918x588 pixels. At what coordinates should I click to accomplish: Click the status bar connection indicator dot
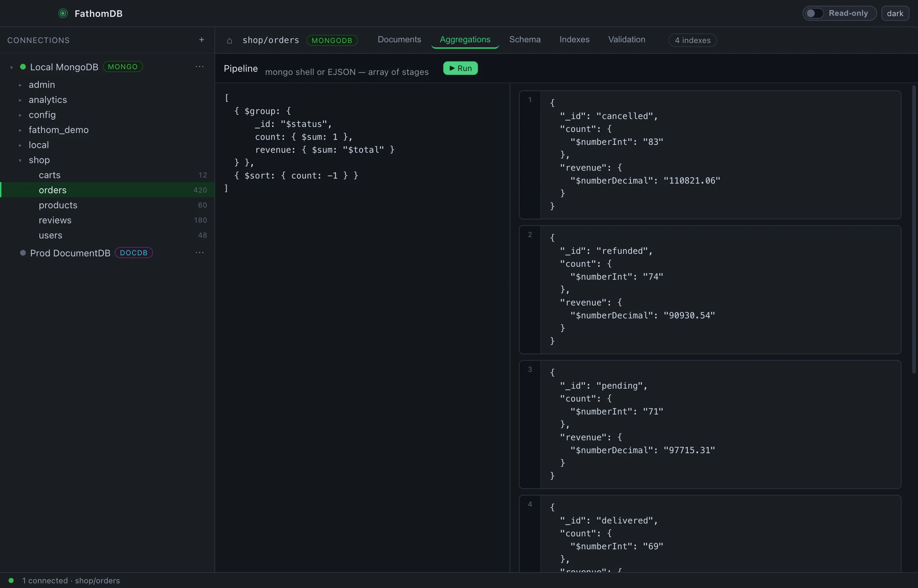coord(11,580)
